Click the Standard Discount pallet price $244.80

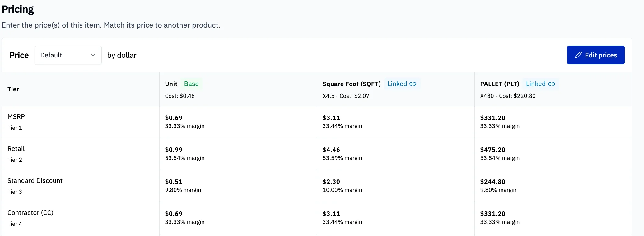[493, 182]
